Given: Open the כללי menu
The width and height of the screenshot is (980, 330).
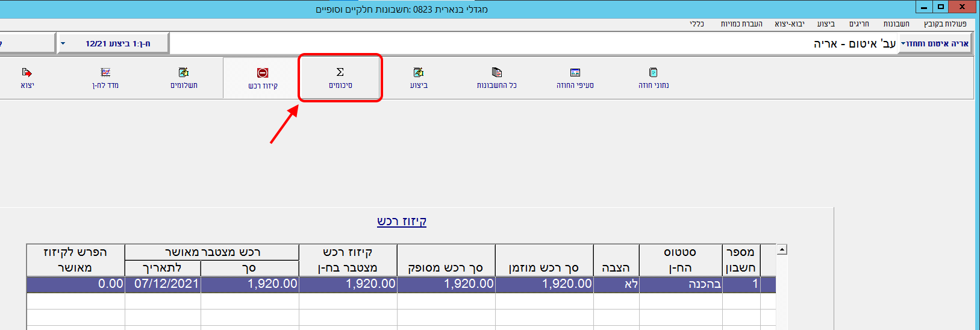Looking at the screenshot, I should [x=697, y=24].
